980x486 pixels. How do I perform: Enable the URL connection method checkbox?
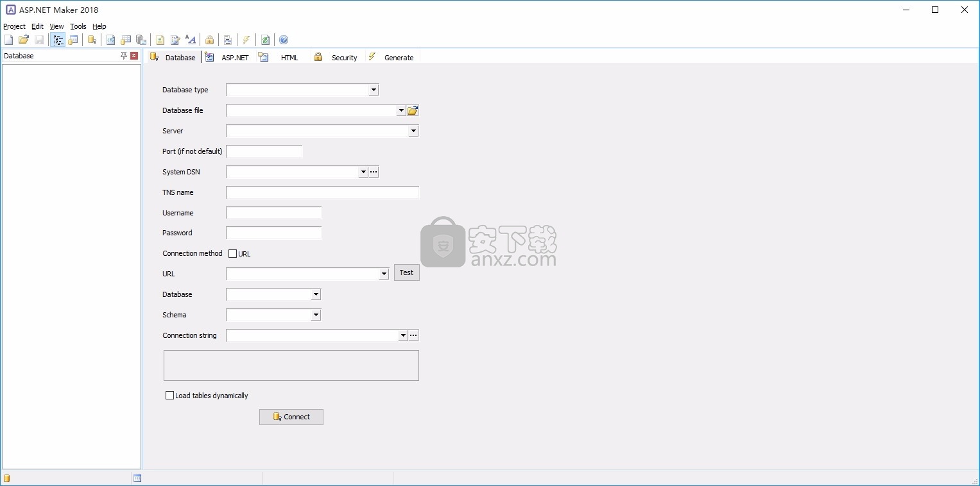pyautogui.click(x=233, y=254)
